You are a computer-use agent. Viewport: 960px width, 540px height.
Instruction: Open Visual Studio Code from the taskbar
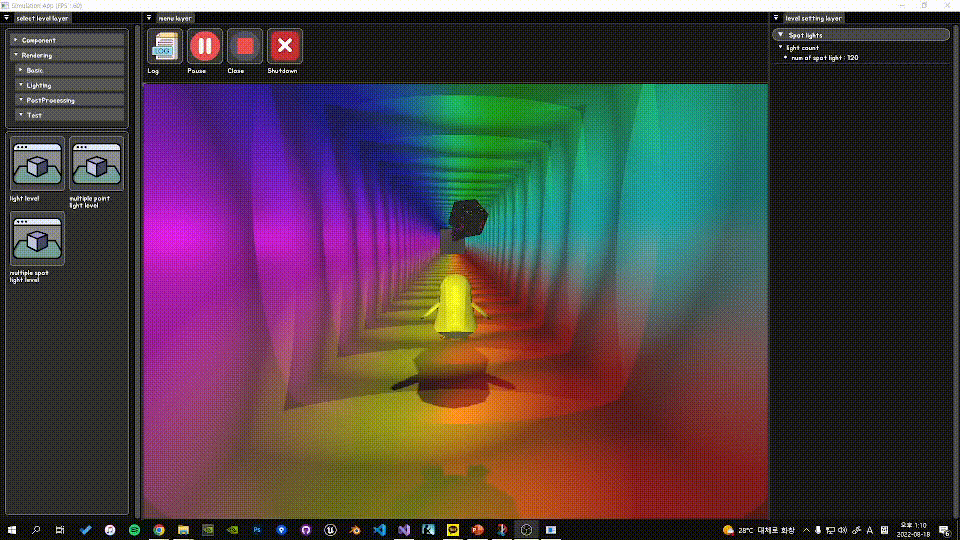[379, 530]
